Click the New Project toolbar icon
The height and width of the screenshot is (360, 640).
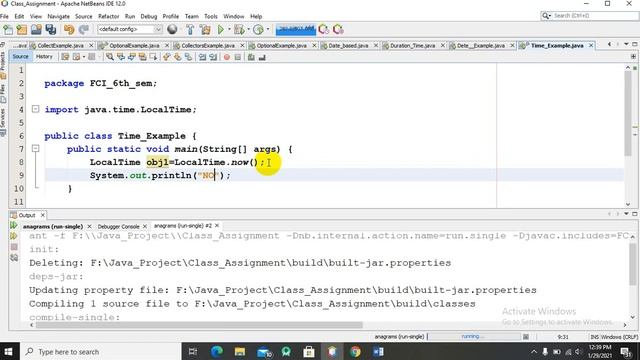click(22, 29)
